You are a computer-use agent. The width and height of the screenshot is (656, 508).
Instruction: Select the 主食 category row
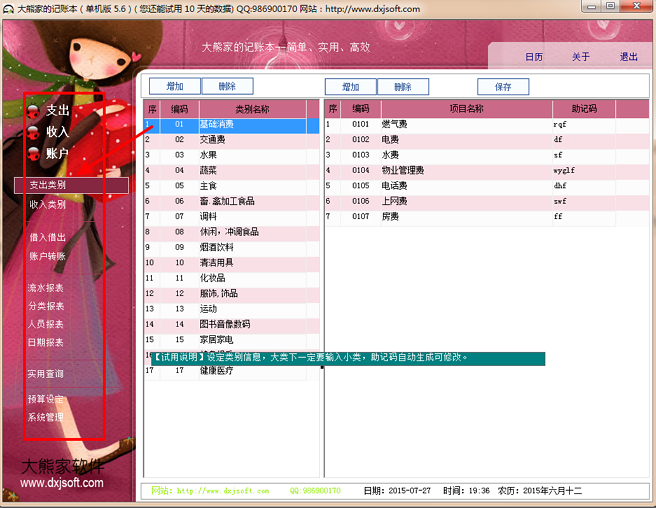[231, 186]
